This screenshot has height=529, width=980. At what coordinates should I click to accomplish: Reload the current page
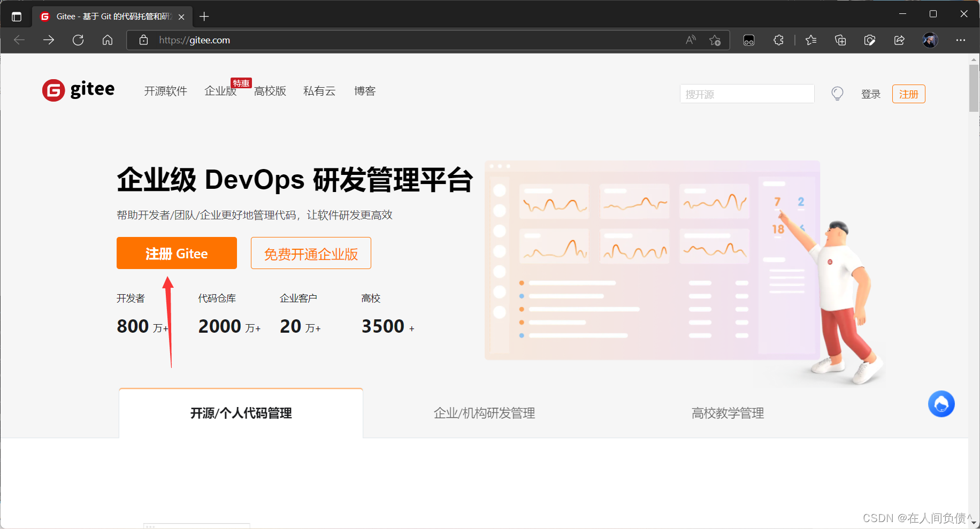(78, 40)
